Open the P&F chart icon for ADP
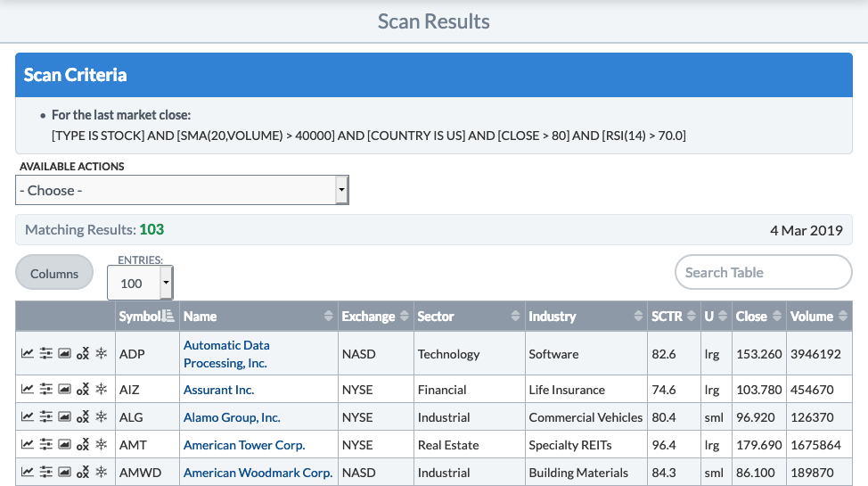This screenshot has height=486, width=868. 83,354
